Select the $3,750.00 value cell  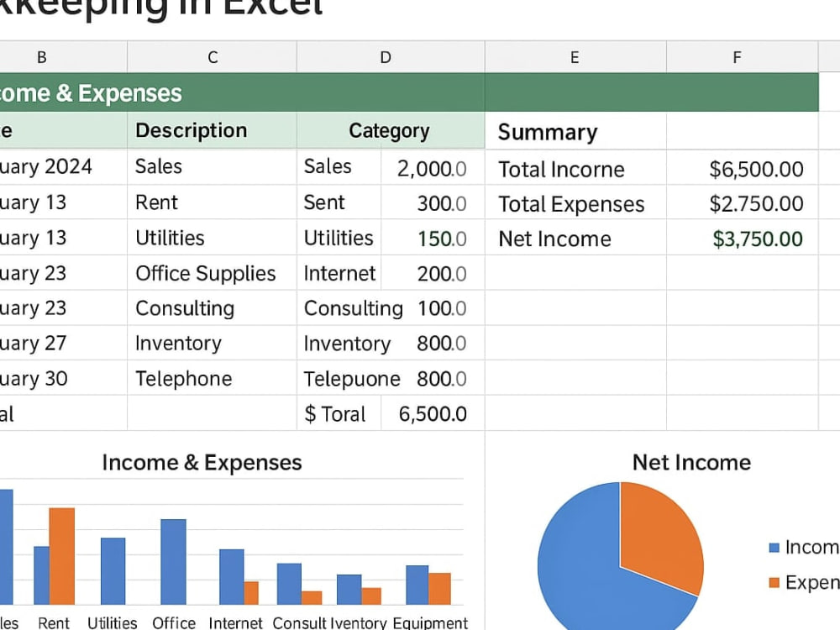point(742,238)
